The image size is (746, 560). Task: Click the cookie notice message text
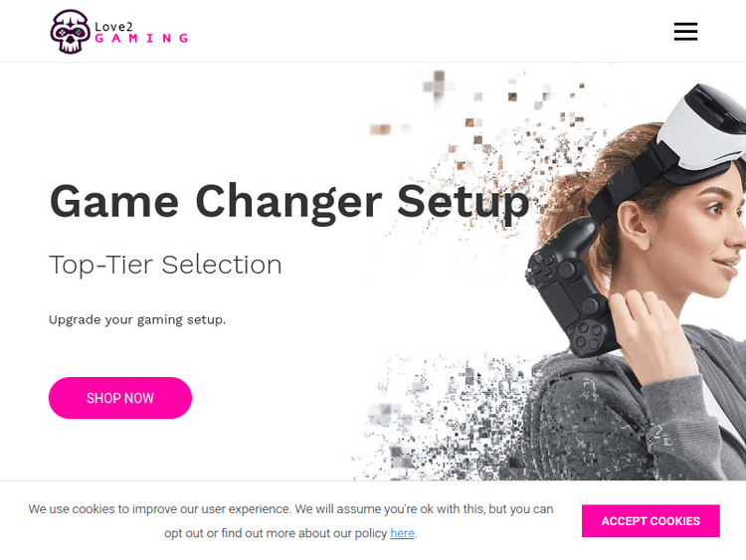pyautogui.click(x=290, y=521)
